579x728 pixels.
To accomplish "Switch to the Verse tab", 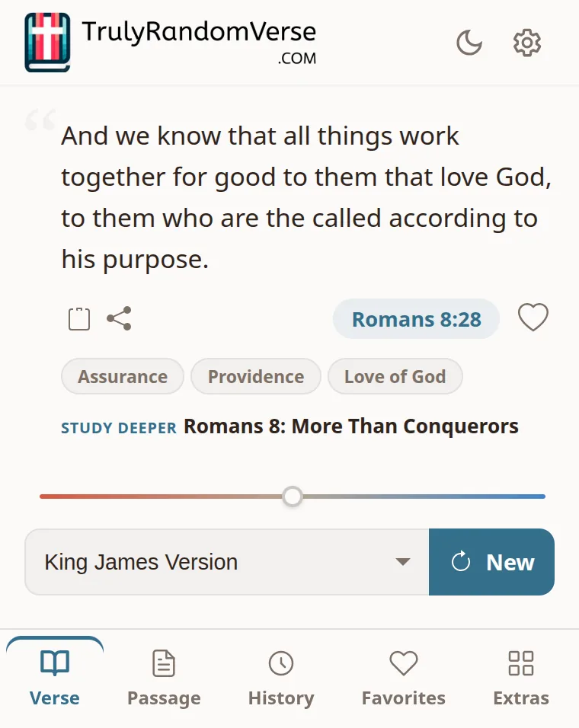I will 55,679.
